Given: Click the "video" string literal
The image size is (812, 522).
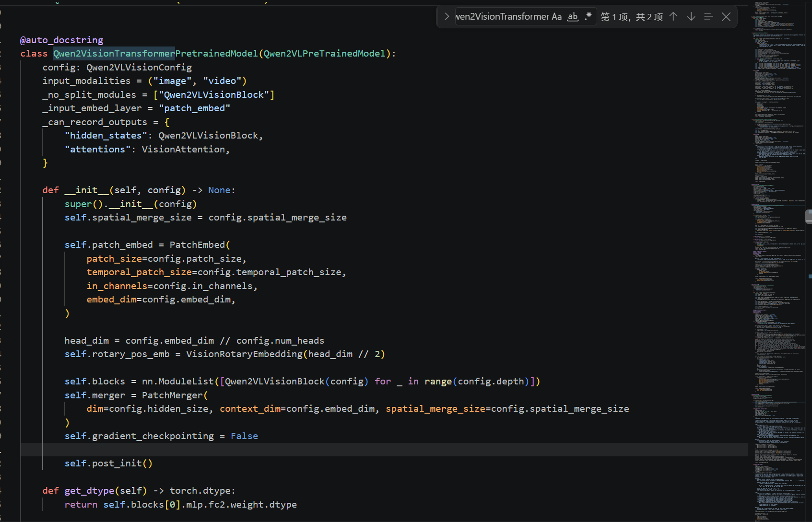Looking at the screenshot, I should click(222, 81).
